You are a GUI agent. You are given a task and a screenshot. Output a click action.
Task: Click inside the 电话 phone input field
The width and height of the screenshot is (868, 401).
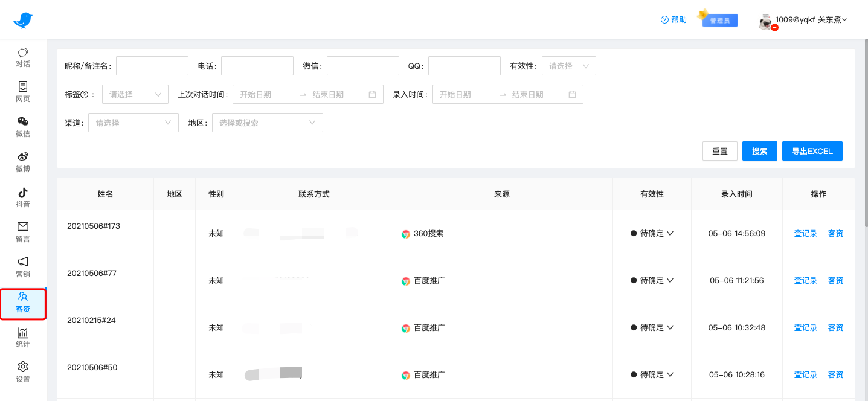[x=257, y=65]
